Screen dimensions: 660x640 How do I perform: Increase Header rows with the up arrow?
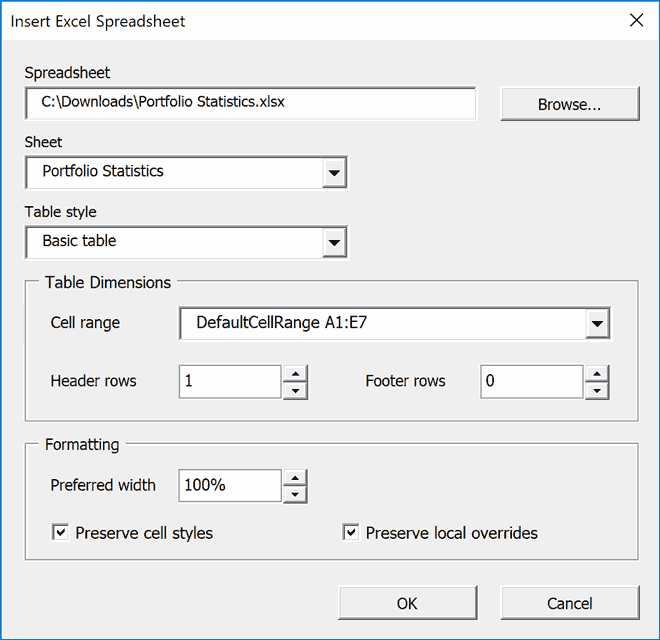tap(295, 373)
